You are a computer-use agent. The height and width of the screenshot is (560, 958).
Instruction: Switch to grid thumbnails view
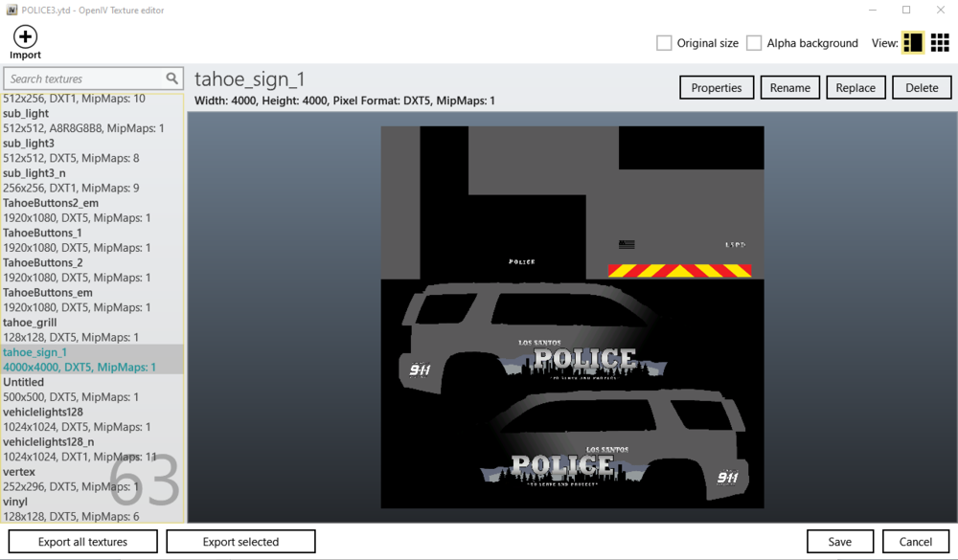click(x=940, y=43)
